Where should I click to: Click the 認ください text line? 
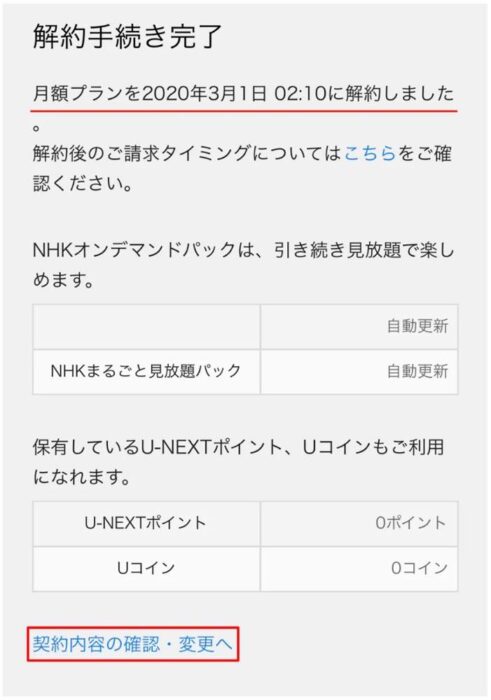click(83, 183)
